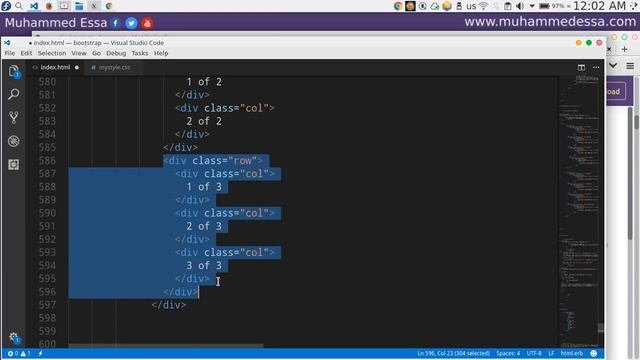Open Firefox from the top panel
The height and width of the screenshot is (360, 640).
click(x=49, y=6)
